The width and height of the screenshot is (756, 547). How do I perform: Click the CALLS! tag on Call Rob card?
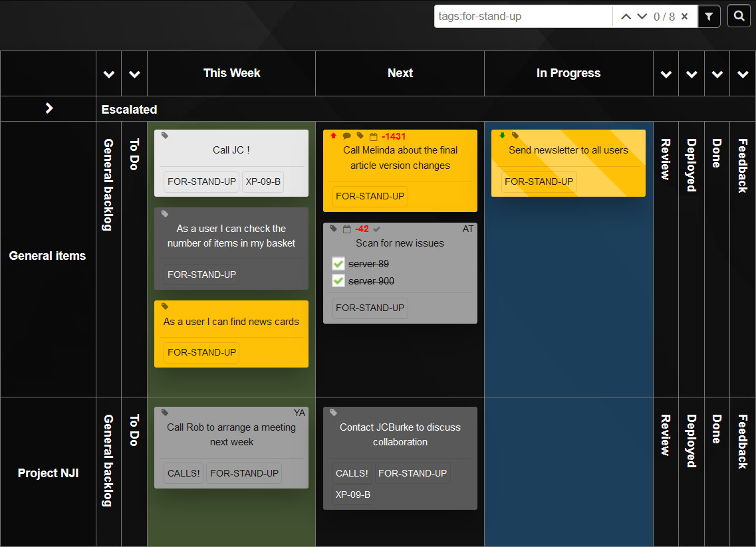pyautogui.click(x=183, y=473)
